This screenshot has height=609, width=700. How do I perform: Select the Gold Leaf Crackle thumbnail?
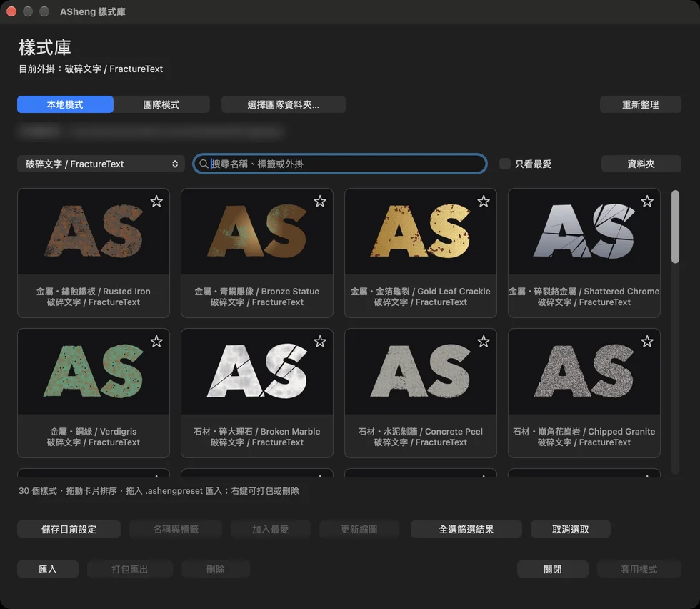tap(421, 232)
